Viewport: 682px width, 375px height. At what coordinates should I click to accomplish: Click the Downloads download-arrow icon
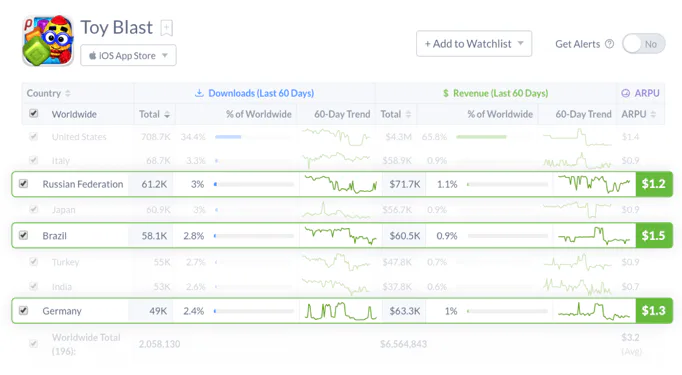pos(199,93)
